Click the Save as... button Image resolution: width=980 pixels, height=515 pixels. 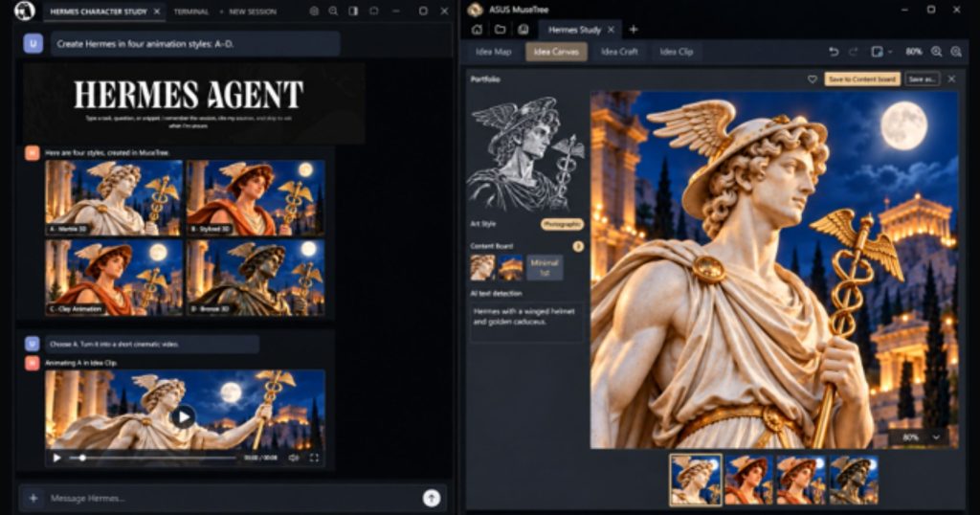pyautogui.click(x=922, y=79)
